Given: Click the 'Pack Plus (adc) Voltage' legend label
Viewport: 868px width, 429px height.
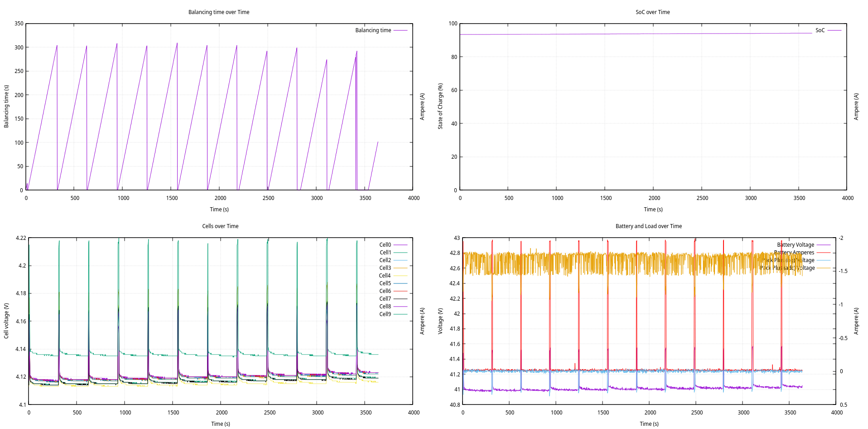Looking at the screenshot, I should point(787,268).
